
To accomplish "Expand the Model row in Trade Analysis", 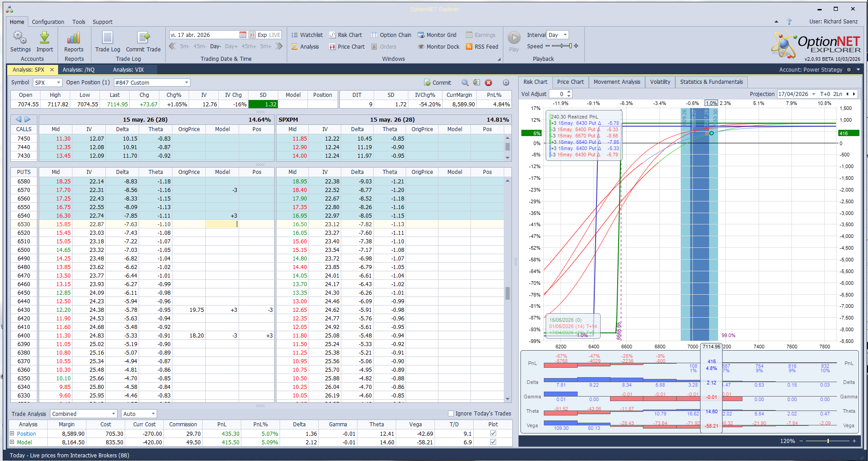I will 12,442.
